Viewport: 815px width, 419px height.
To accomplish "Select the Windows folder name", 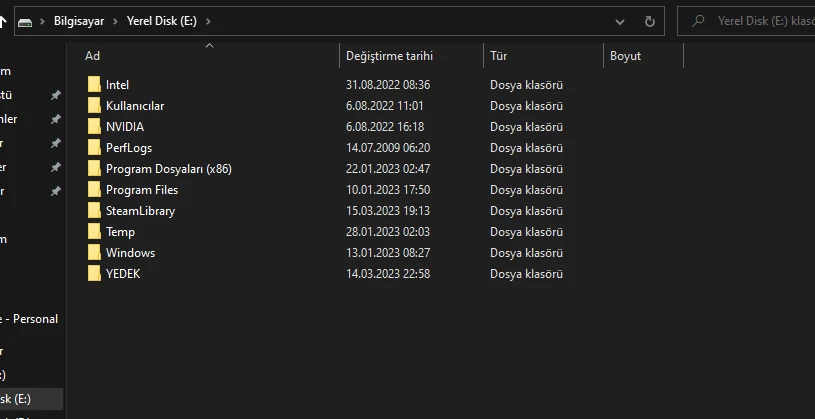I will tap(130, 253).
